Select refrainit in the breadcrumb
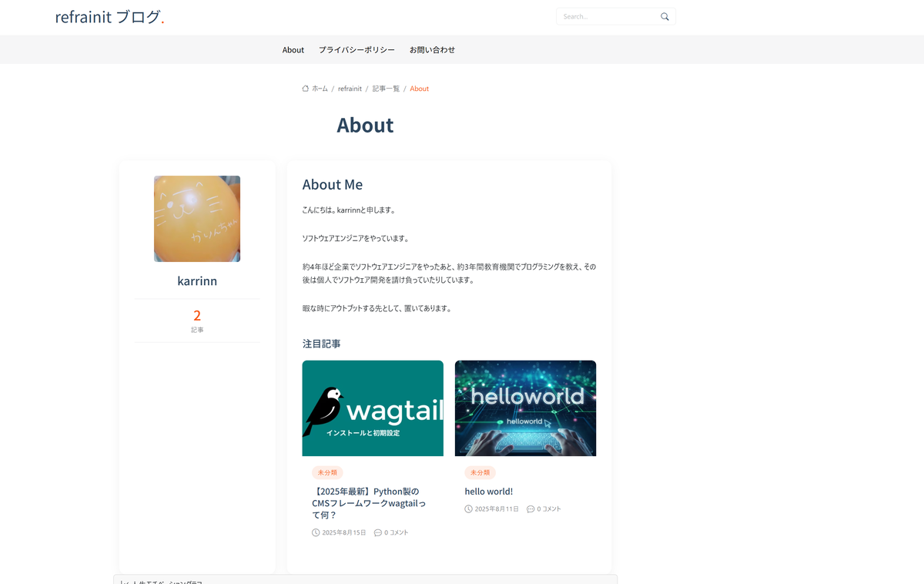 coord(350,89)
